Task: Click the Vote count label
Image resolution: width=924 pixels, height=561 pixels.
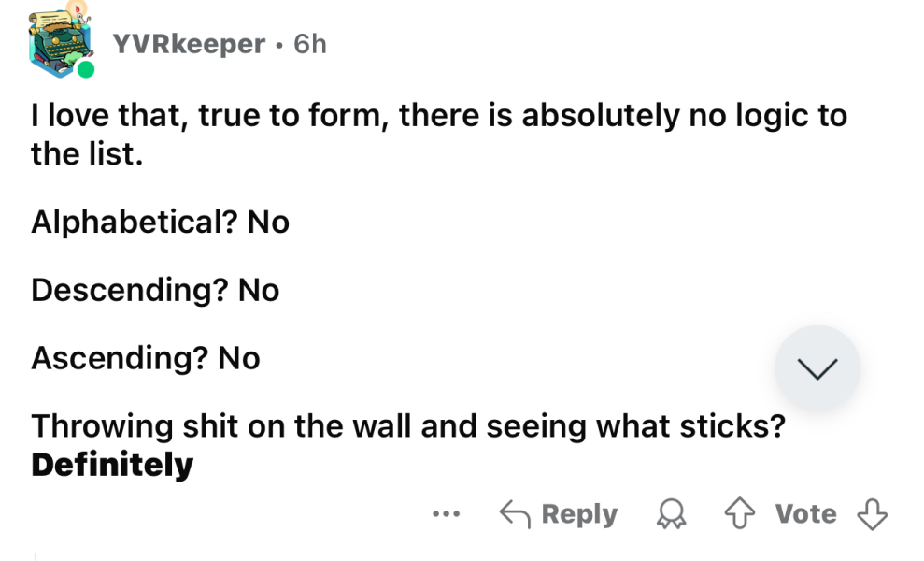Action: [x=805, y=514]
